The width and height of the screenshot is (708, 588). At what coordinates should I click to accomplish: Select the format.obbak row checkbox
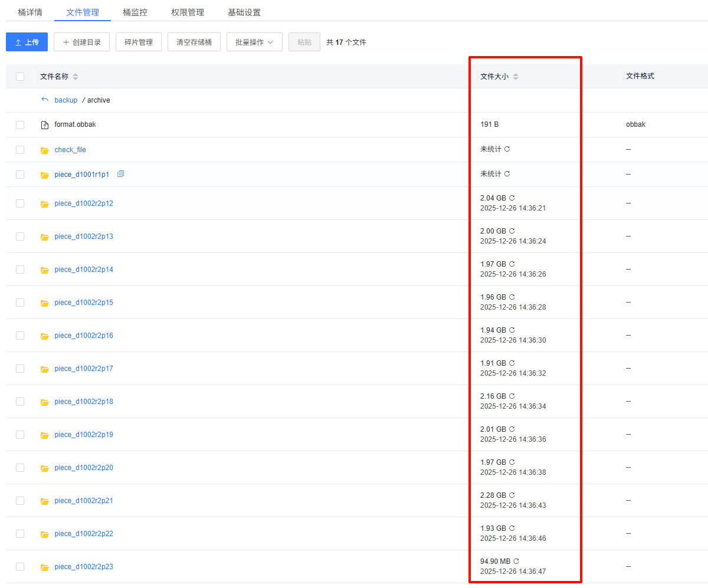click(x=20, y=125)
